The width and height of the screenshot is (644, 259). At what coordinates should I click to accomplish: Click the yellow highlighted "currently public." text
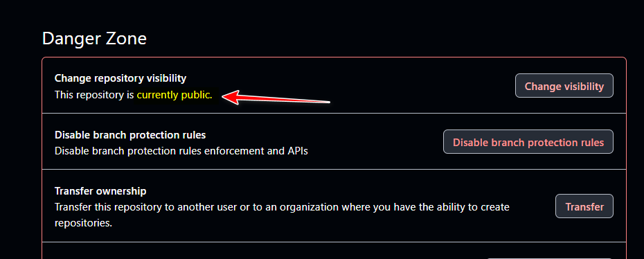tap(175, 95)
